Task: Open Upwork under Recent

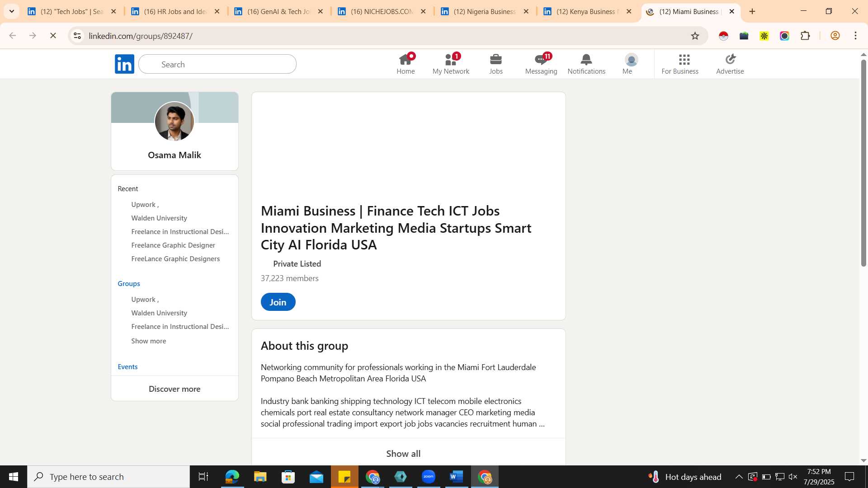Action: (x=145, y=204)
